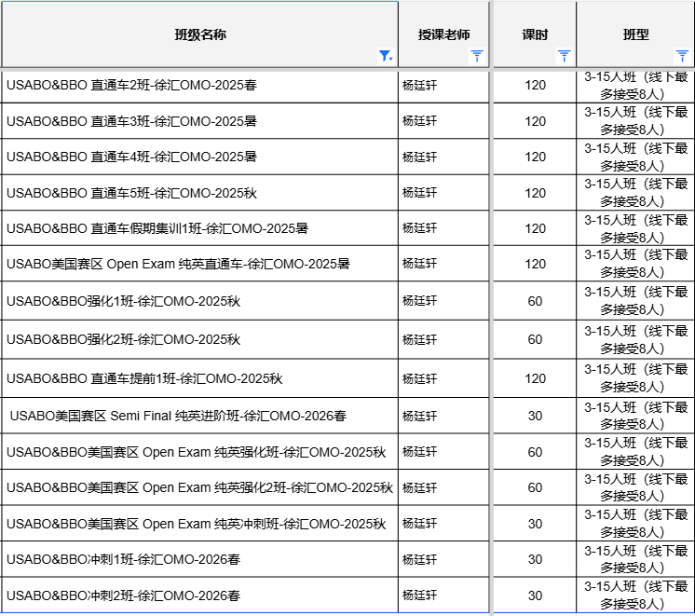
Task: Click the 班型 cell in 冲刺1班 row
Action: pos(635,559)
